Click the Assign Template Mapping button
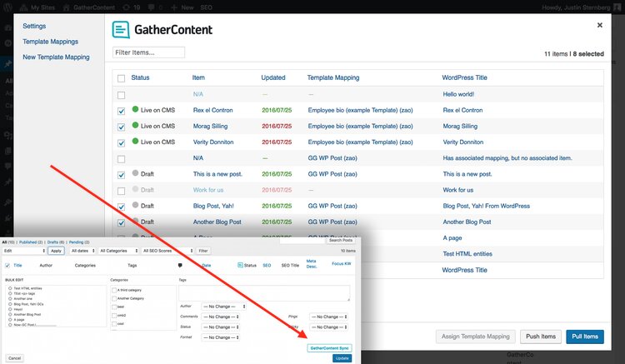Image resolution: width=625 pixels, height=364 pixels. [475, 337]
